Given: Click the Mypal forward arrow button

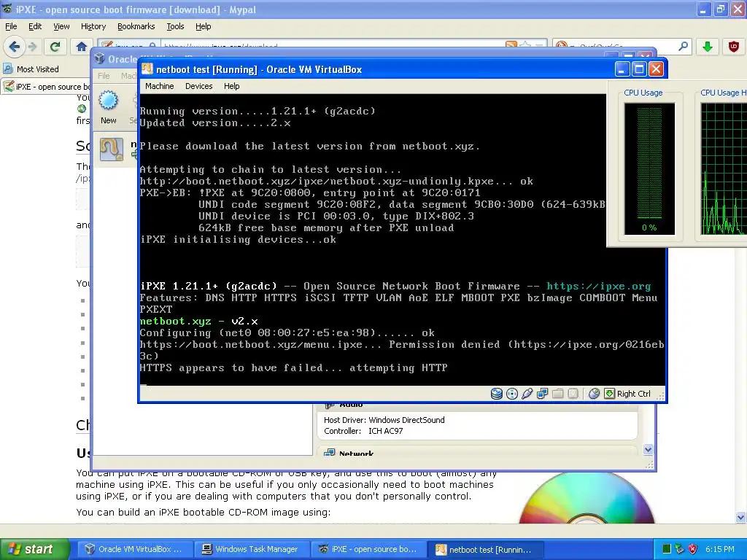Looking at the screenshot, I should [x=32, y=47].
